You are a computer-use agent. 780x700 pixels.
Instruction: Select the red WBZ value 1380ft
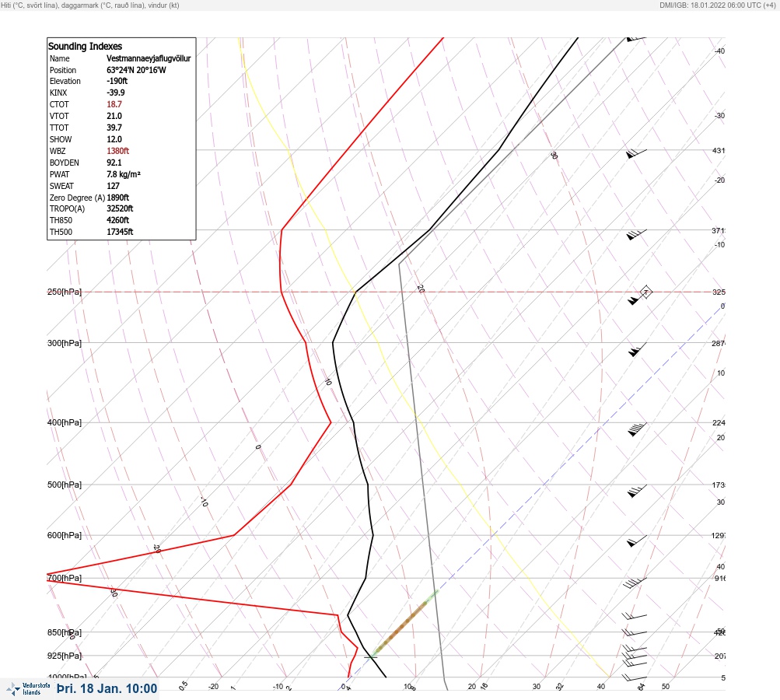tap(118, 151)
